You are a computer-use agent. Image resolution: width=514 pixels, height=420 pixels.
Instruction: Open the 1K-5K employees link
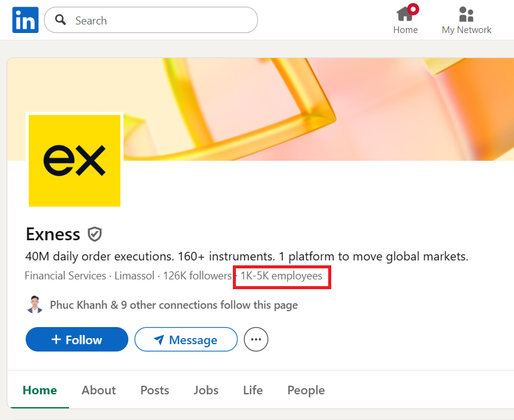pyautogui.click(x=281, y=276)
